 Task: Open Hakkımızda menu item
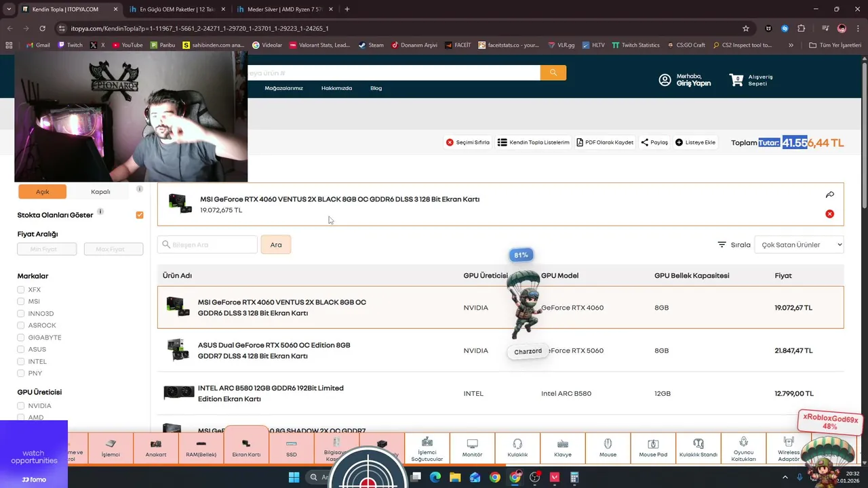336,88
